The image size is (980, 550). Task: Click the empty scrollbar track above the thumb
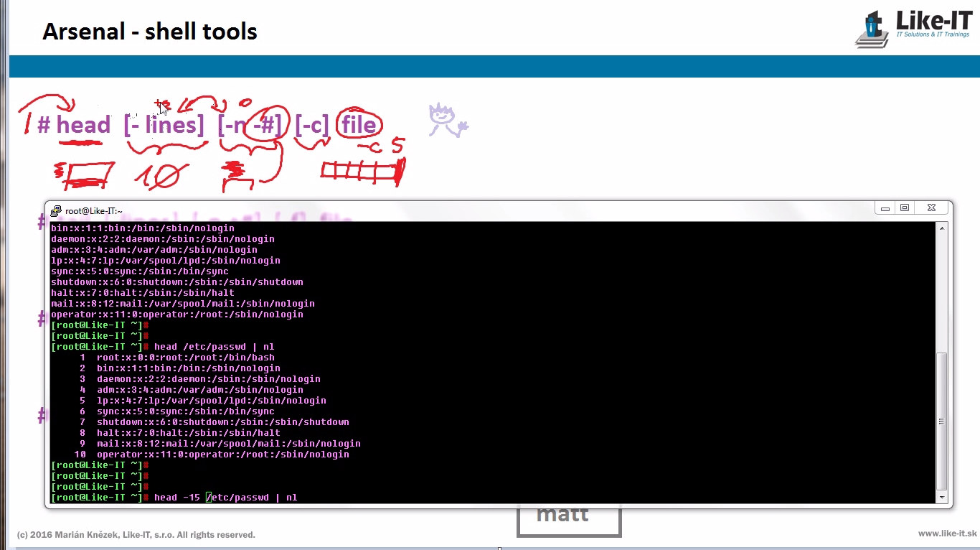click(x=941, y=287)
